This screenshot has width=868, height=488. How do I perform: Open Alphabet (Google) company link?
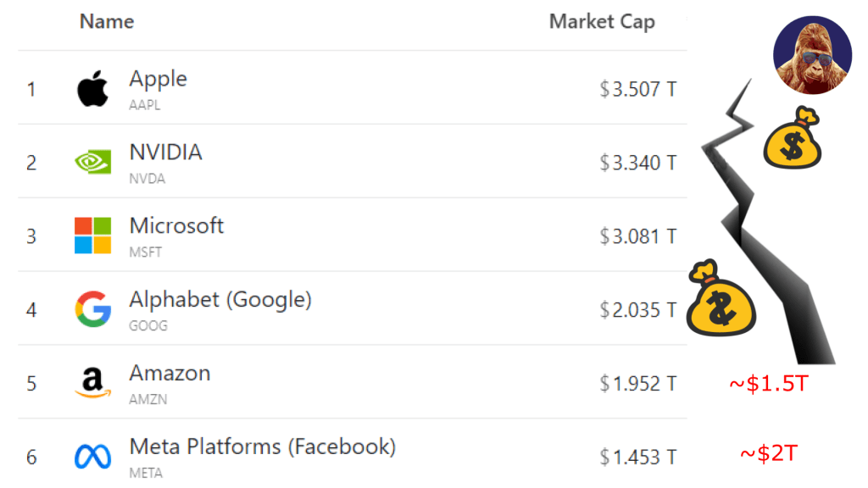(220, 300)
